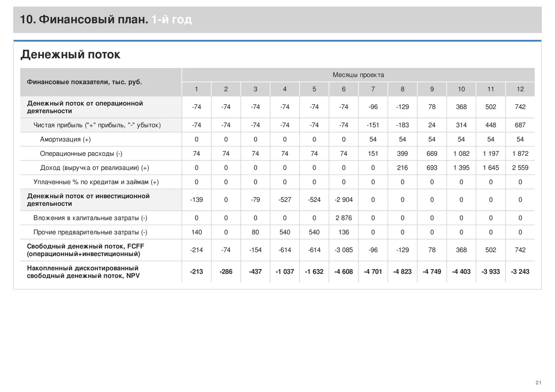Image resolution: width=555 pixels, height=392 pixels.
Task: Click the net profit value "-151"
Action: (x=373, y=125)
